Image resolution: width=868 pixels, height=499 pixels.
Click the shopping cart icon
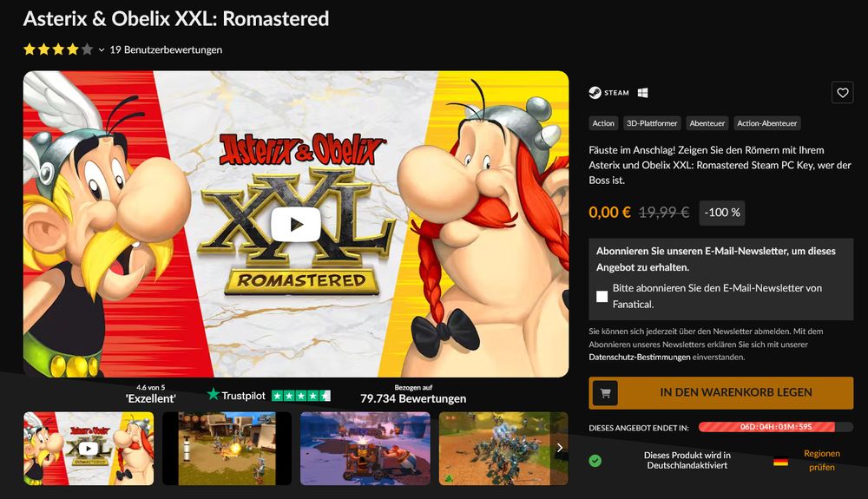pos(605,393)
